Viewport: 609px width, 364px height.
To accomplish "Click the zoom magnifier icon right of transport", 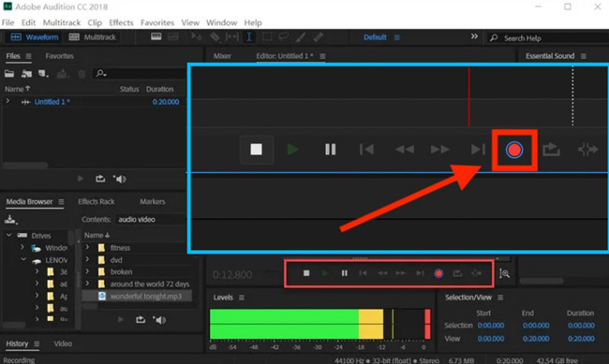I will (504, 274).
